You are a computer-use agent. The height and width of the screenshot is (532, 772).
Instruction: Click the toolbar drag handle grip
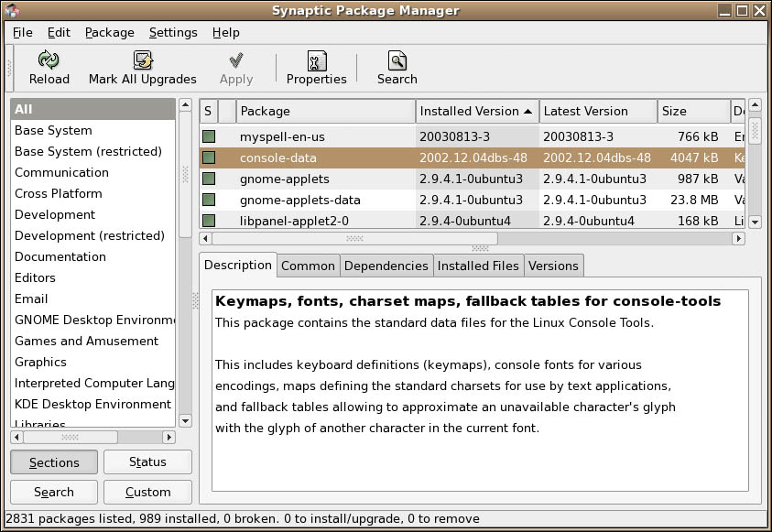[9, 68]
